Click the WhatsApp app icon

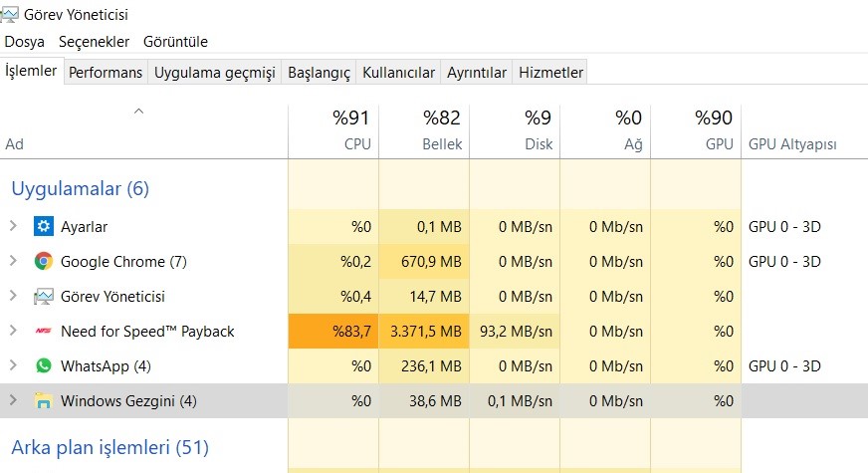point(43,365)
